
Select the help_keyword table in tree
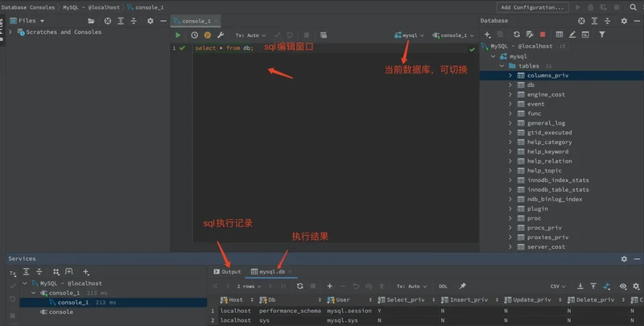coord(547,151)
